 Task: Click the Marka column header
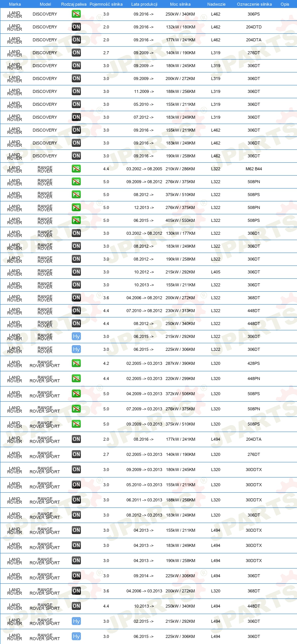click(15, 4)
